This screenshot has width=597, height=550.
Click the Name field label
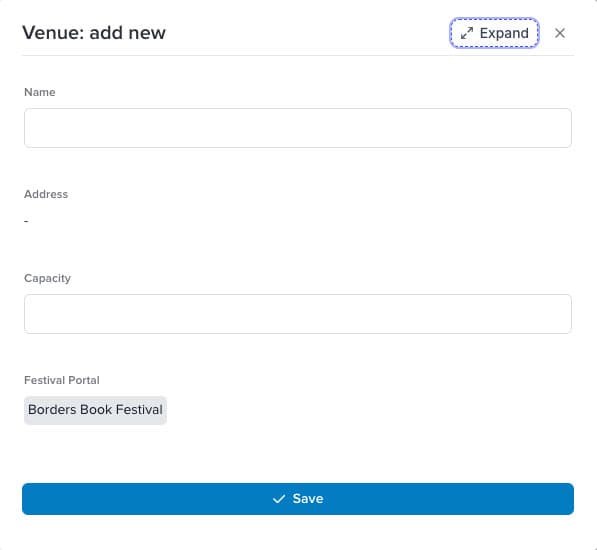[40, 92]
